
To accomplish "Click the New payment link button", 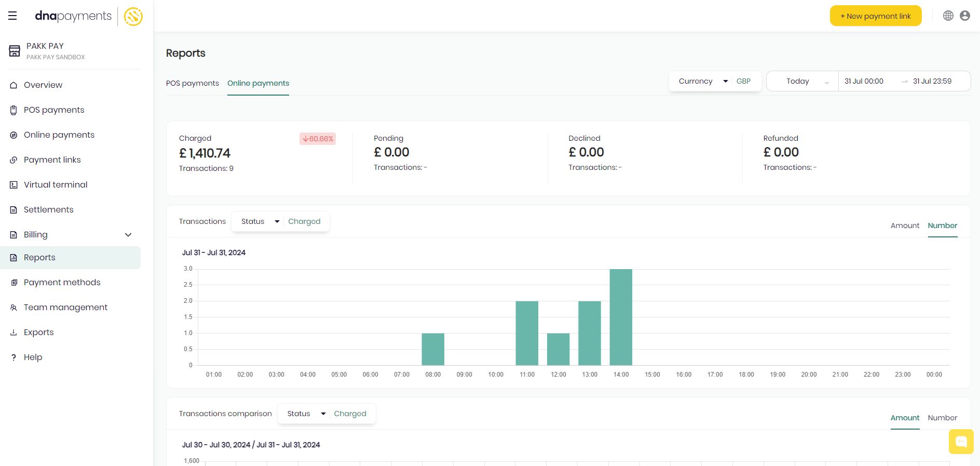I will point(875,16).
